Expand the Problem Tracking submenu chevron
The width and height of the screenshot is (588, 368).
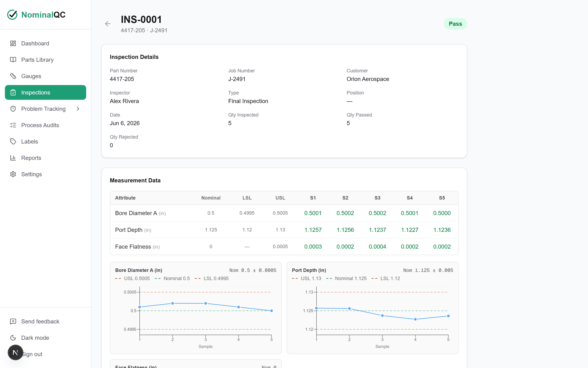[x=78, y=109]
